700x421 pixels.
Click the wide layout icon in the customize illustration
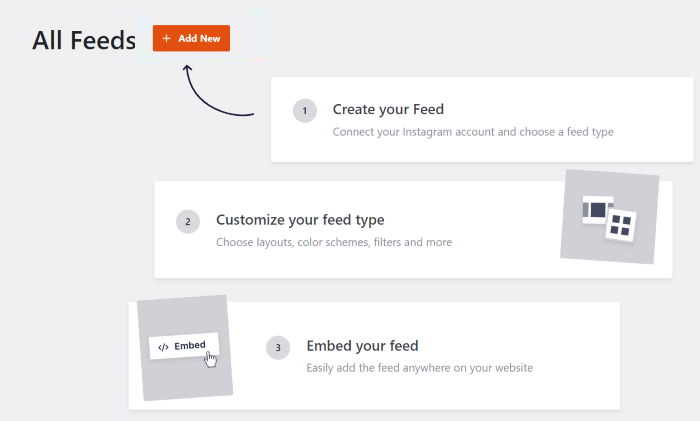[597, 210]
